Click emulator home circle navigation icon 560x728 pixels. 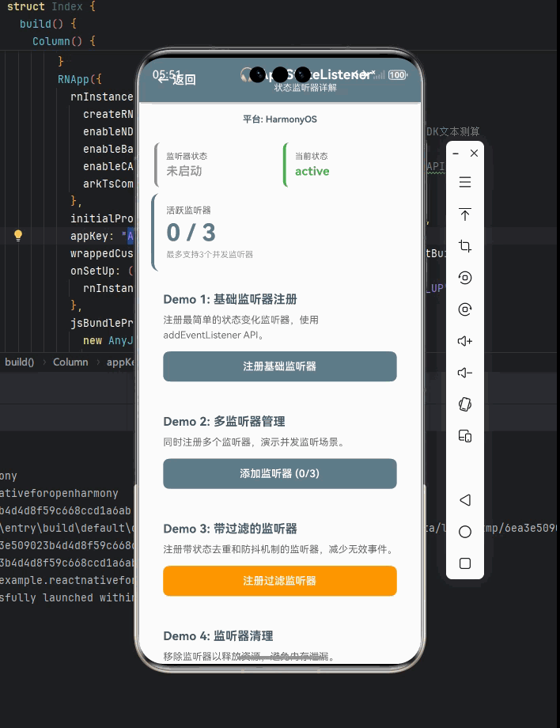[x=465, y=532]
